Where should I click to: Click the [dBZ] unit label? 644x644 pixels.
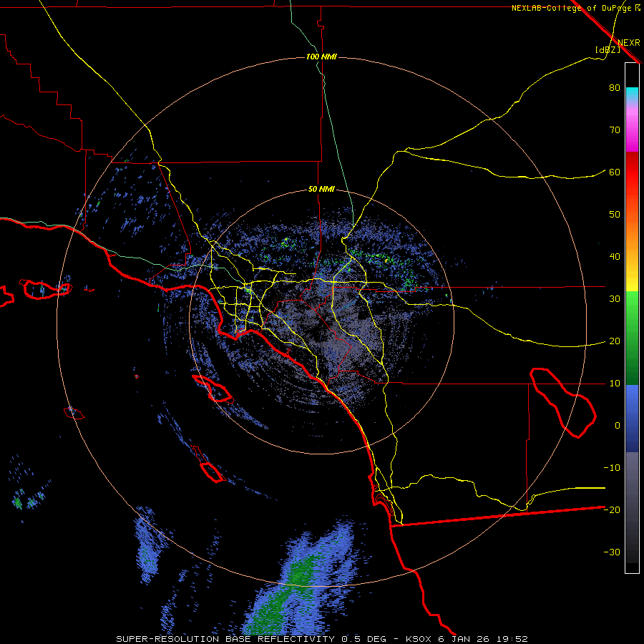(608, 49)
